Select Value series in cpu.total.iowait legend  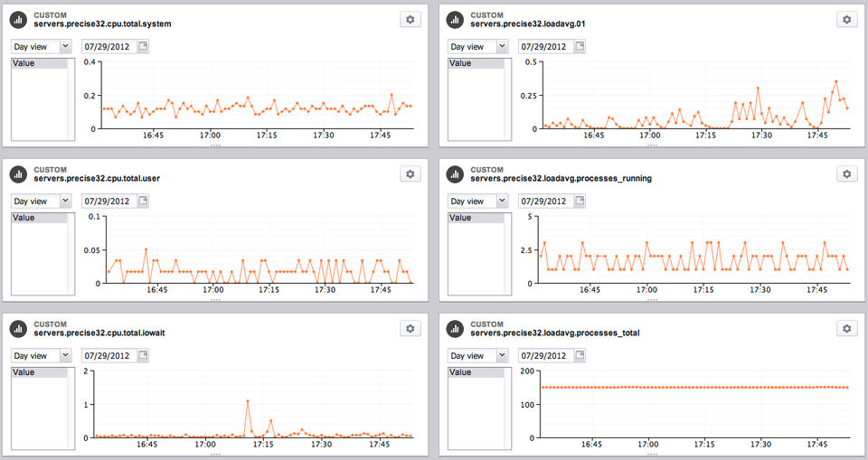tap(39, 372)
